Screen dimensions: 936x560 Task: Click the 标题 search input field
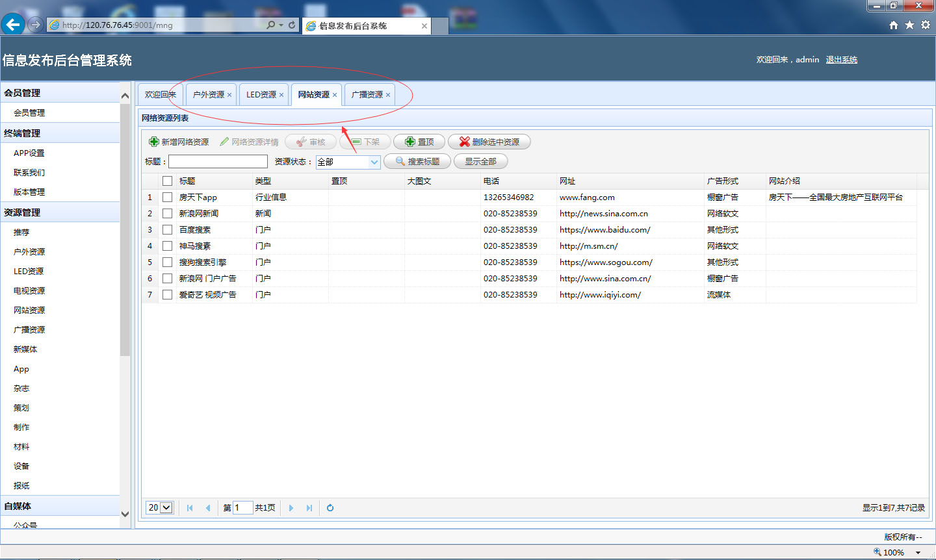[218, 162]
